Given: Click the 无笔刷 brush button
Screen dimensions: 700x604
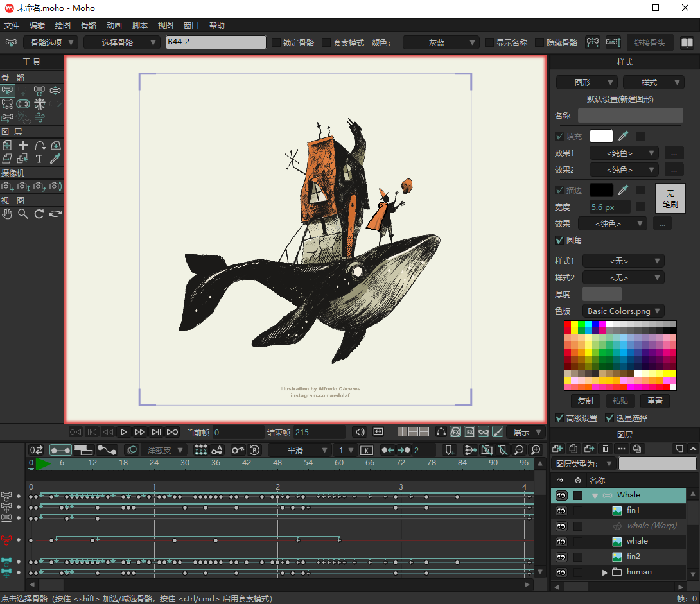Looking at the screenshot, I should [670, 198].
